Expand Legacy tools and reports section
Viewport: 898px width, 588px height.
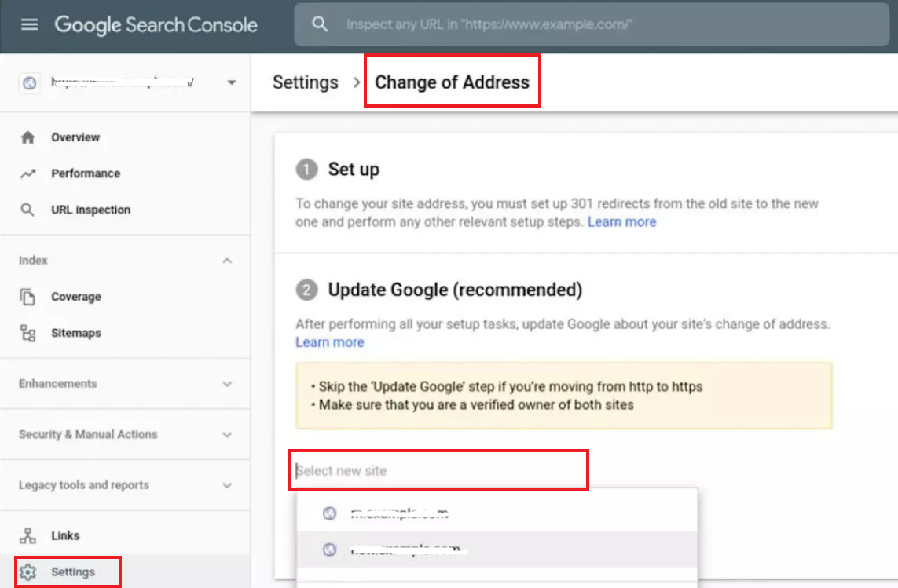(x=227, y=485)
